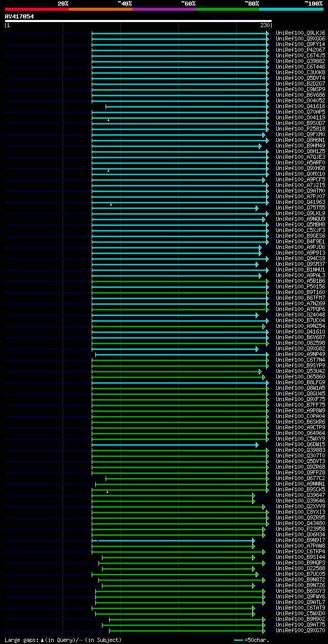The height and width of the screenshot is (644, 328).
Task: Select the UniRef100_Q53U42 label
Action: coord(300,371)
